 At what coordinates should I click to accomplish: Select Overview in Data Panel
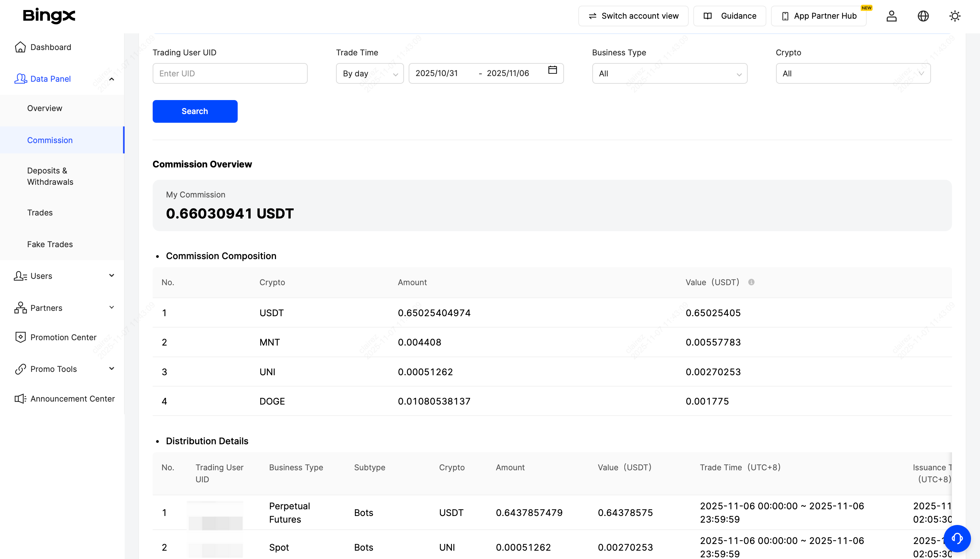pos(45,108)
